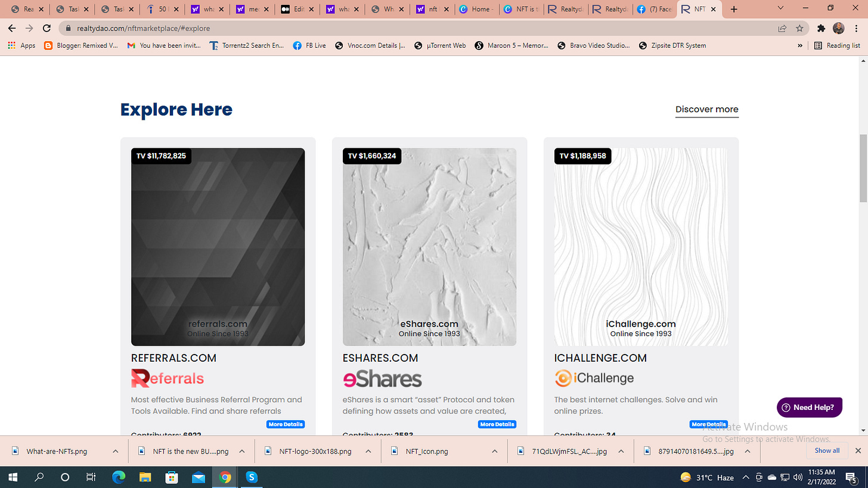Expand options for 71QdLWjmFSL._AC....jpg download
The height and width of the screenshot is (488, 868).
tap(621, 451)
